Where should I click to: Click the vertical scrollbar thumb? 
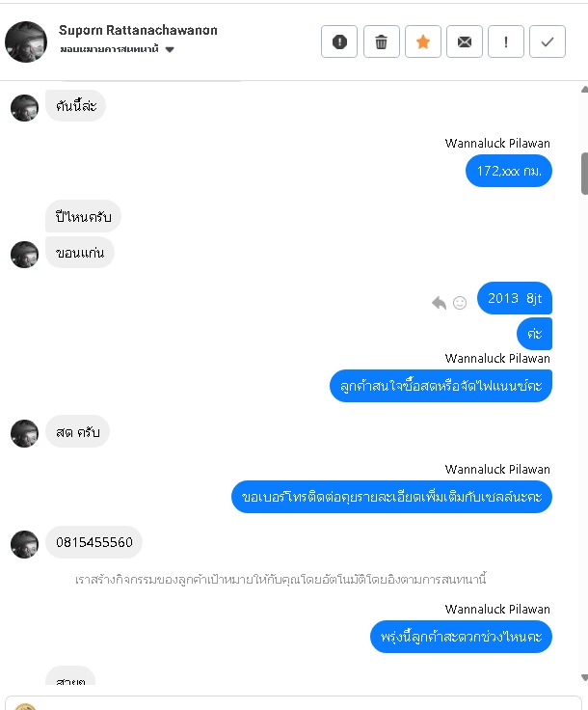tap(584, 174)
